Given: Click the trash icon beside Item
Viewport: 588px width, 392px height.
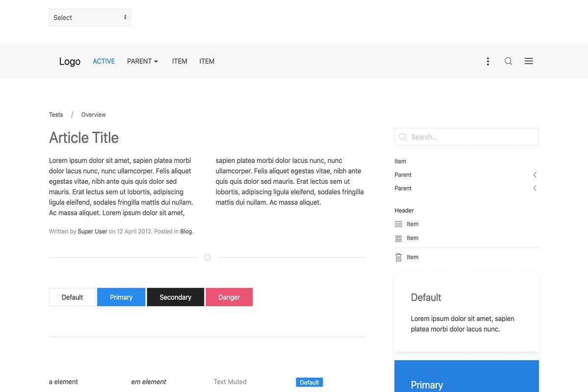Looking at the screenshot, I should (398, 257).
